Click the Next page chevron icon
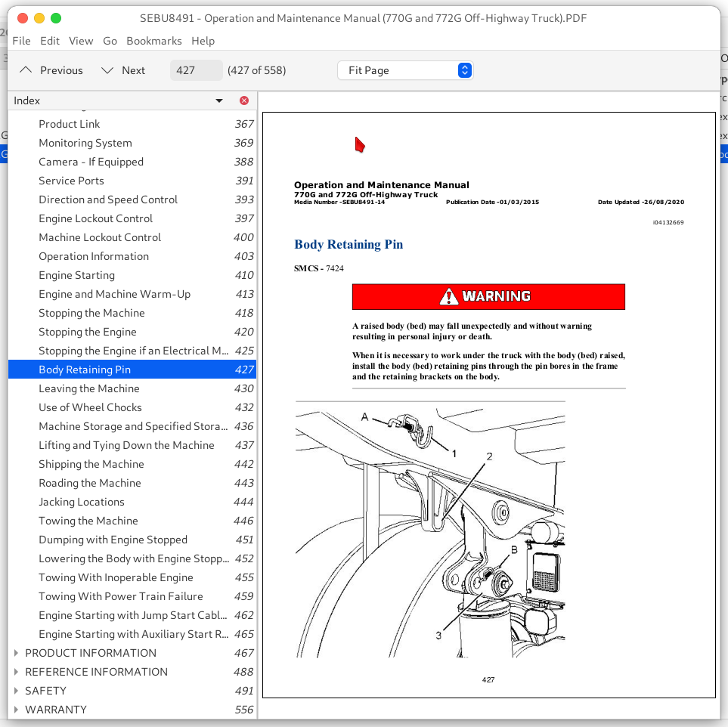Image resolution: width=728 pixels, height=727 pixels. click(107, 70)
